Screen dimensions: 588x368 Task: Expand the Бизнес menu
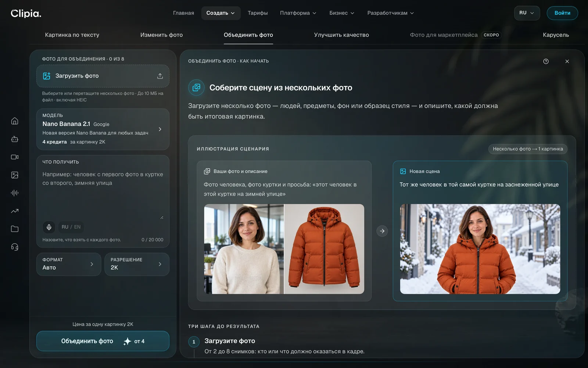point(342,13)
